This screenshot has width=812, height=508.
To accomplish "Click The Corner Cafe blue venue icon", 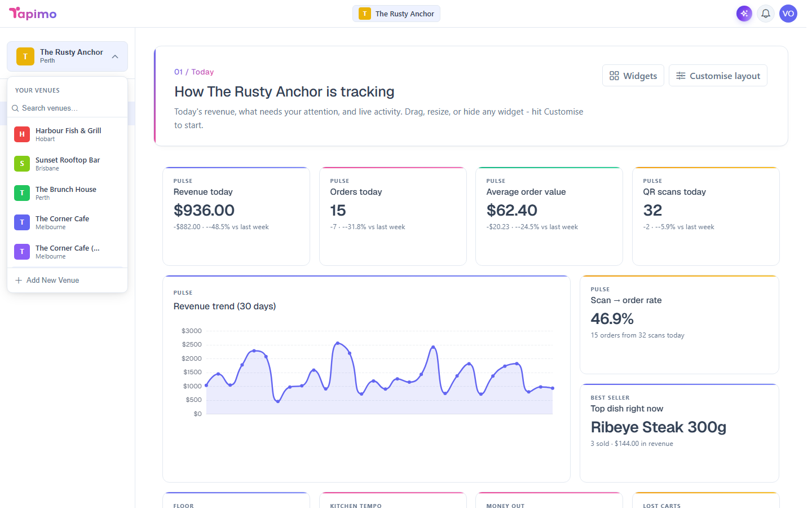I will click(22, 222).
